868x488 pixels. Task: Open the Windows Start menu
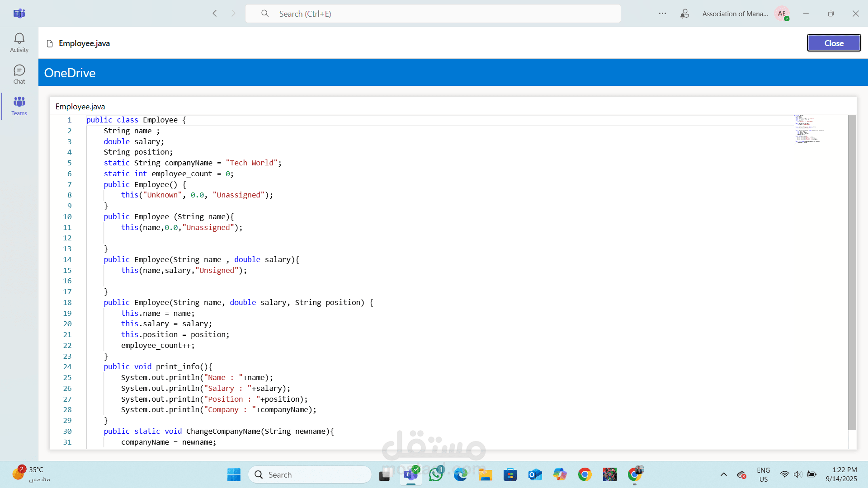pyautogui.click(x=234, y=474)
